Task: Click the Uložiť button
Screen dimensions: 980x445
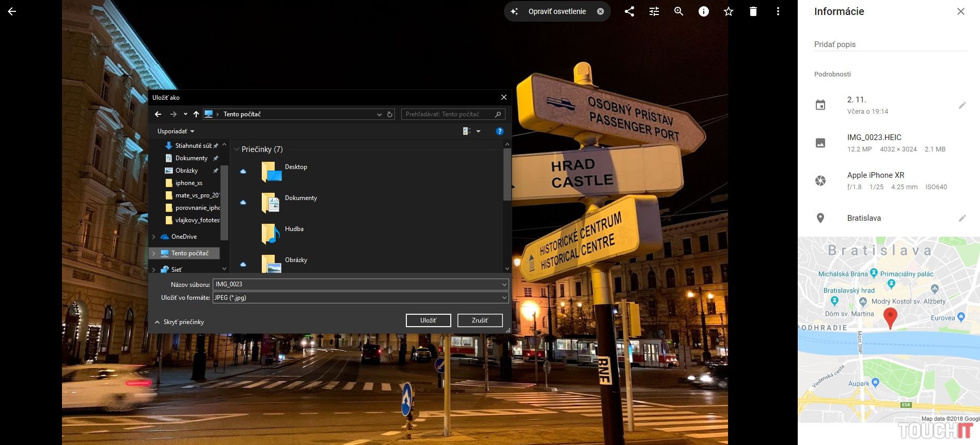Action: point(428,320)
